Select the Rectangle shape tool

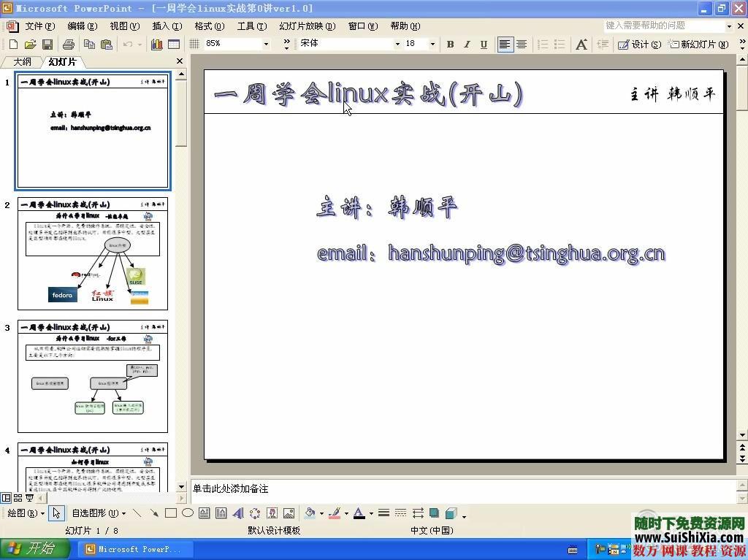(x=171, y=513)
